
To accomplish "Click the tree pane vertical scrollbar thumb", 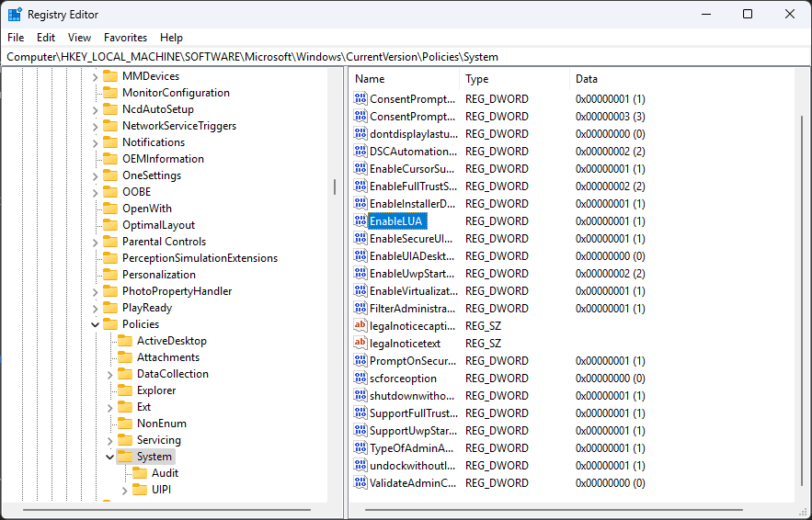I will (335, 187).
